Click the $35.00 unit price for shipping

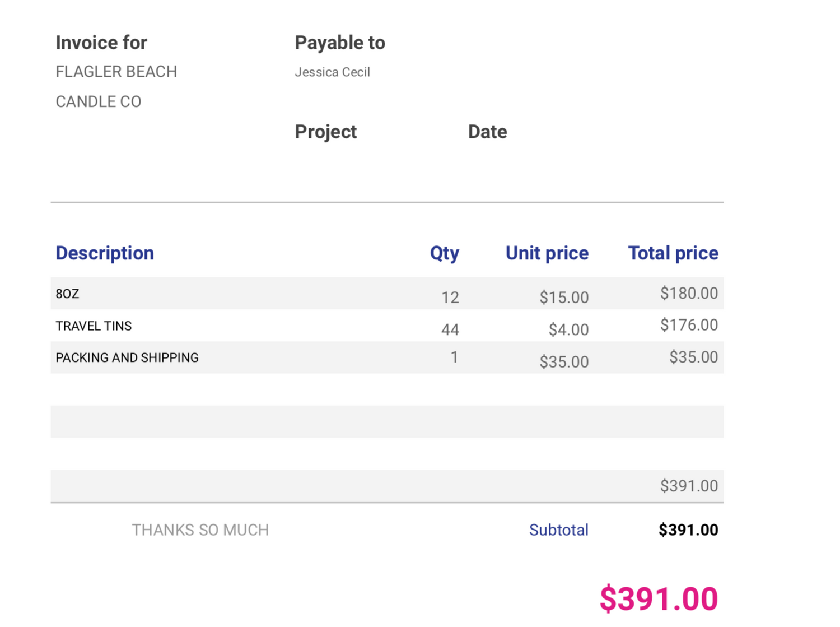(564, 361)
